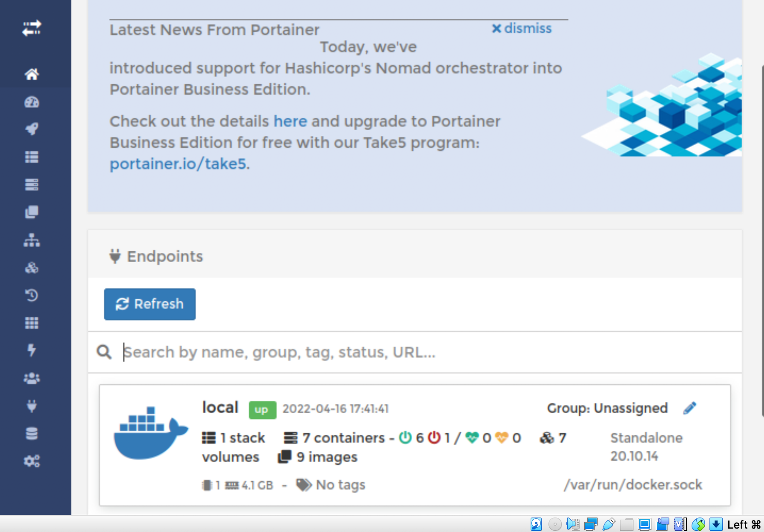The width and height of the screenshot is (764, 532).
Task: Open Registries via the database icon
Action: tap(32, 433)
